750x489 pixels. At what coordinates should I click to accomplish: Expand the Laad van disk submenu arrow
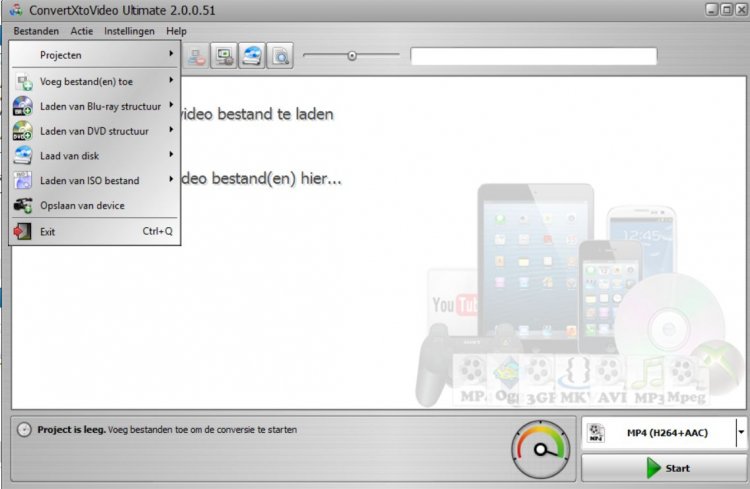point(171,155)
